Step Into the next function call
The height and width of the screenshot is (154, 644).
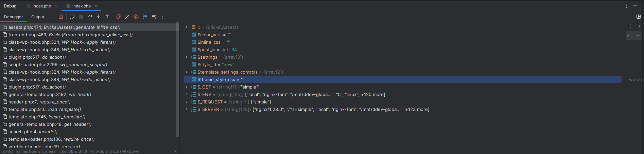(99, 17)
